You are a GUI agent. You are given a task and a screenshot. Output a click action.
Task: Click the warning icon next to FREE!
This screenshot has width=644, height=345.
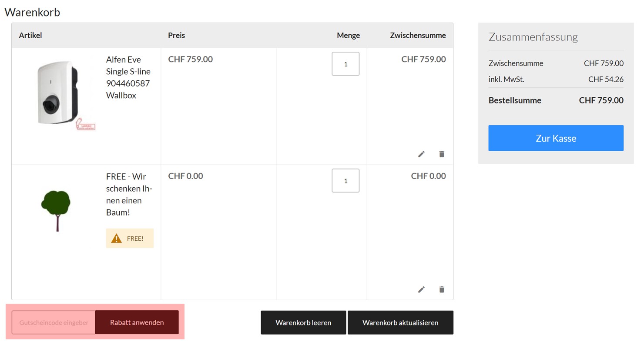point(116,238)
